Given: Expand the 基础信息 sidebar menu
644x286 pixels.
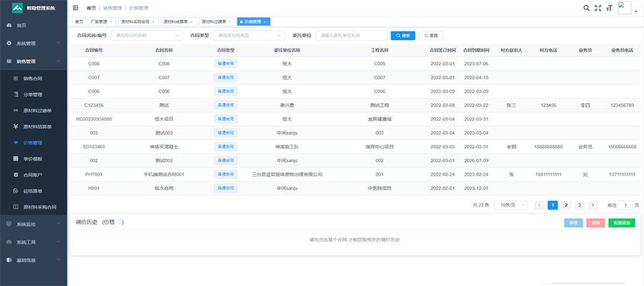Looking at the screenshot, I should point(33,260).
